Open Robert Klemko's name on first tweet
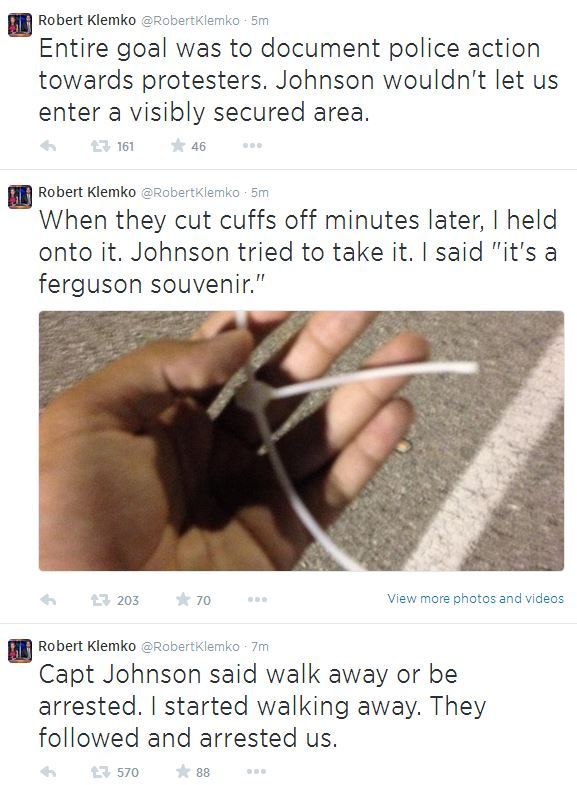Image resolution: width=577 pixels, height=785 pixels. pyautogui.click(x=87, y=21)
